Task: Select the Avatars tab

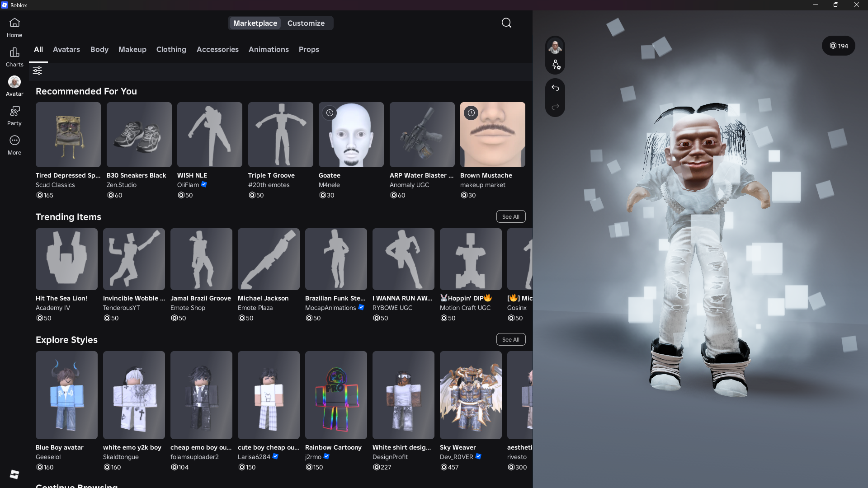Action: 66,49
